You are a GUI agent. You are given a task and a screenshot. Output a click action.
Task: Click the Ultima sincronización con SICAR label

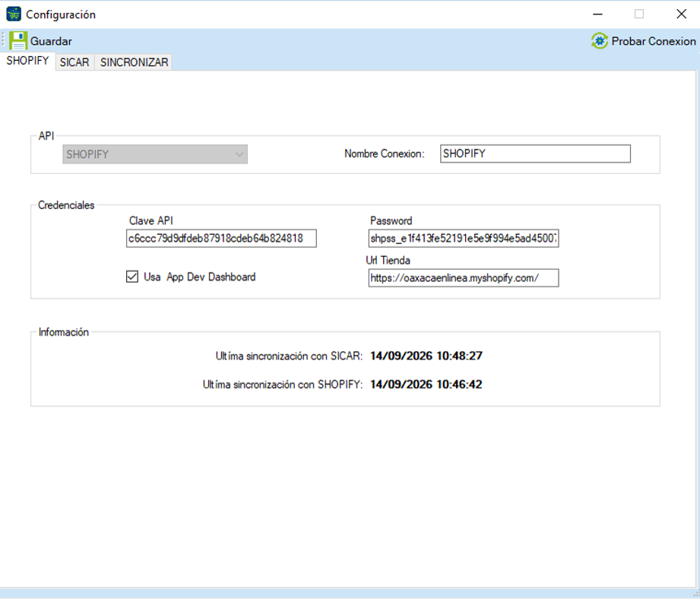coord(289,356)
